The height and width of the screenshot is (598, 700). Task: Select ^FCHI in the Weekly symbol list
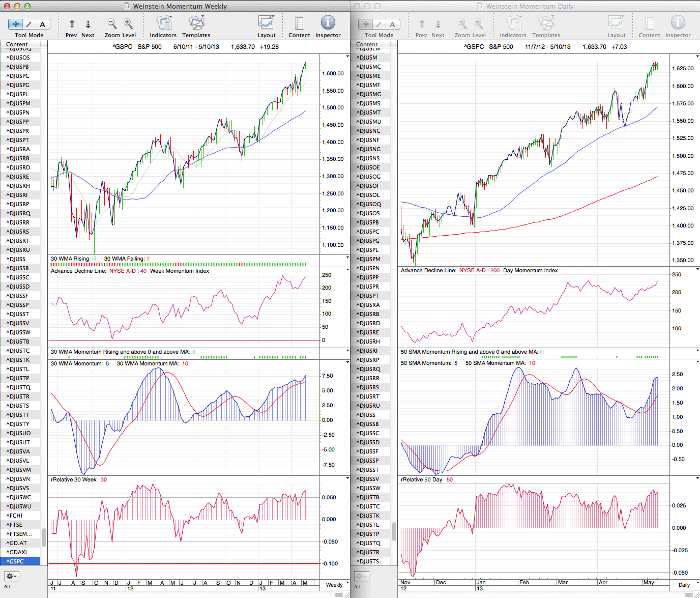click(x=20, y=516)
